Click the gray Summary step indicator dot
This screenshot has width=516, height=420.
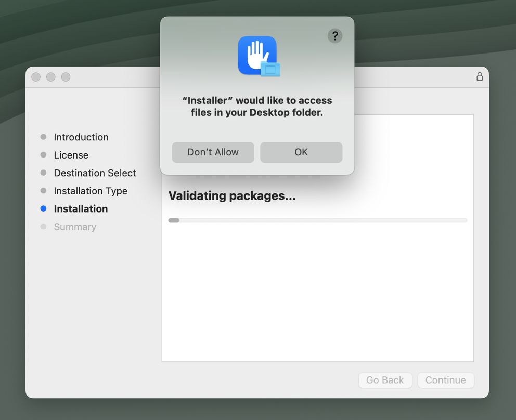(44, 227)
